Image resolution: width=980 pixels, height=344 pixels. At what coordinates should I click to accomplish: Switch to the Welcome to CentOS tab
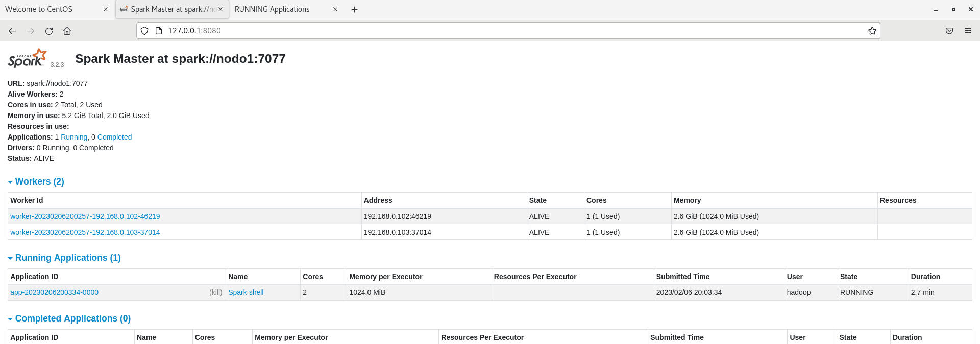[46, 9]
